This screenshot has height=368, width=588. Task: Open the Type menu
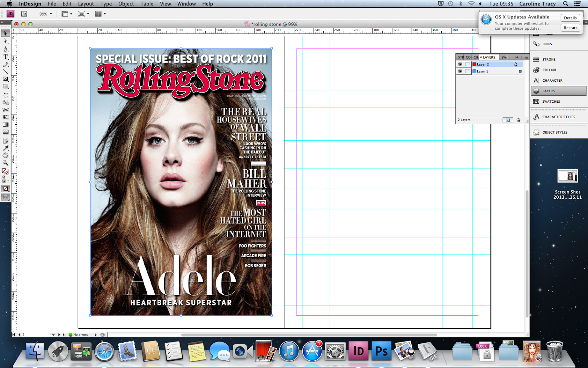point(106,4)
